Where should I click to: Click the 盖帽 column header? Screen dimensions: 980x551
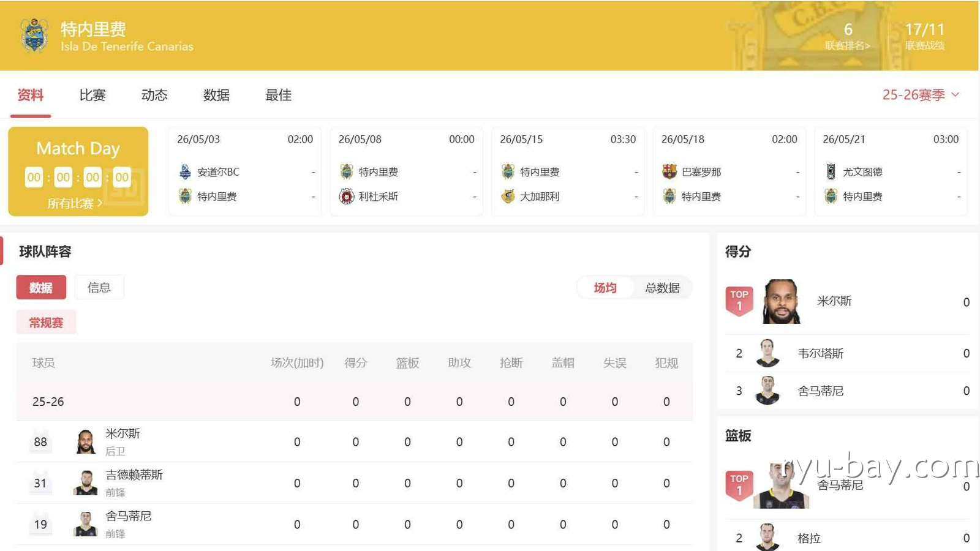click(x=563, y=363)
